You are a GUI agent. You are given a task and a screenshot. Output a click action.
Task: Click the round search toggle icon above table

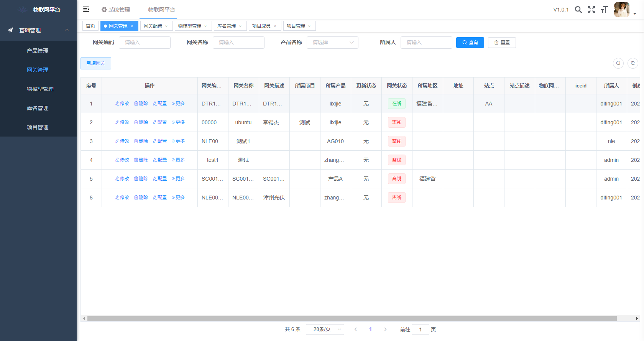tap(618, 63)
